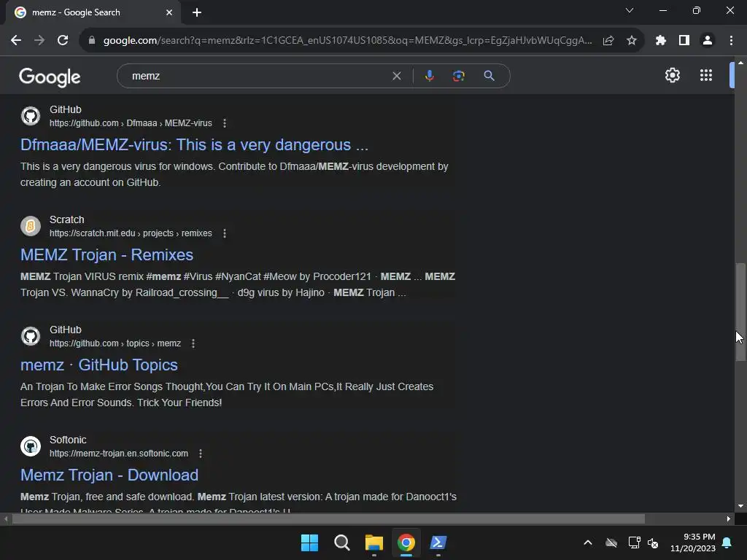Click the Softonic site favicon
The height and width of the screenshot is (560, 747).
(x=31, y=446)
